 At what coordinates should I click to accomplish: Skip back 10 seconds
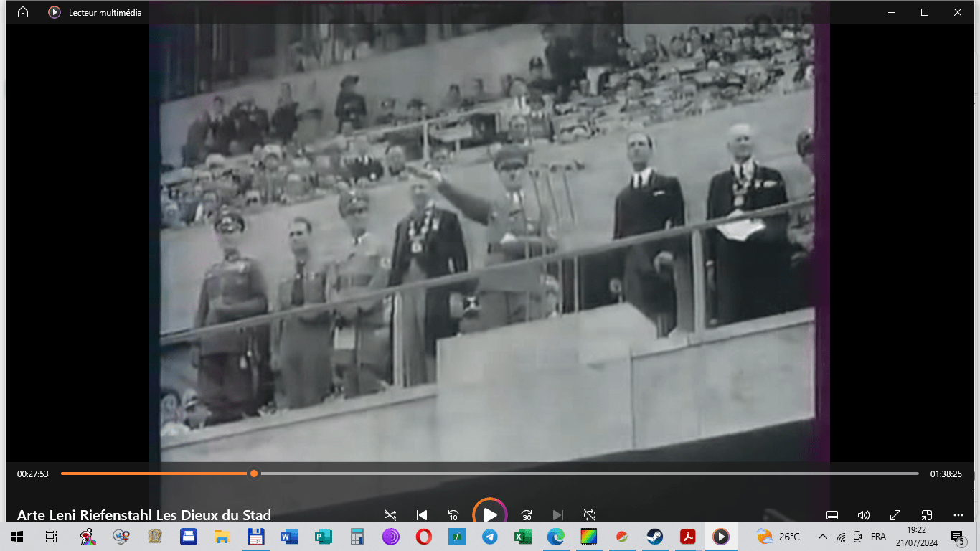[453, 515]
